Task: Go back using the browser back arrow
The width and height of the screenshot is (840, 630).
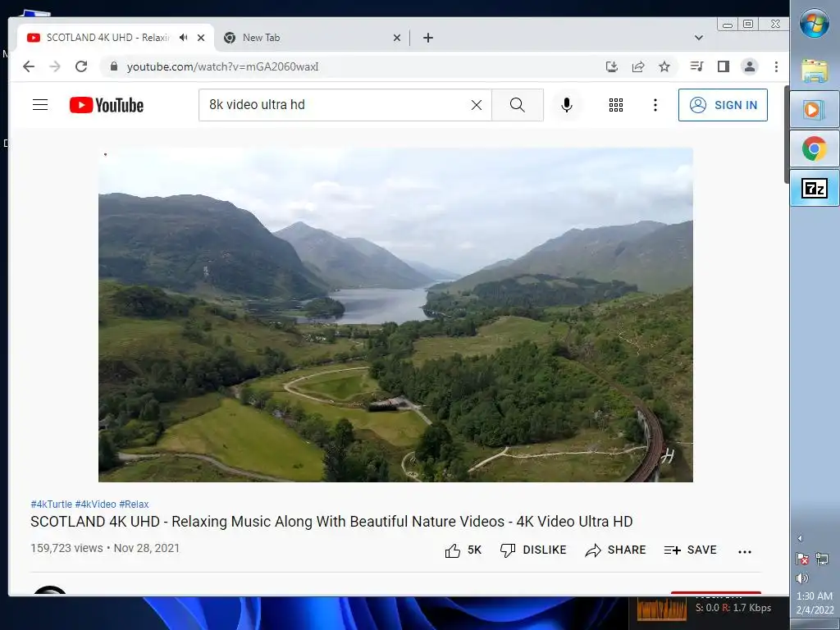Action: click(29, 66)
